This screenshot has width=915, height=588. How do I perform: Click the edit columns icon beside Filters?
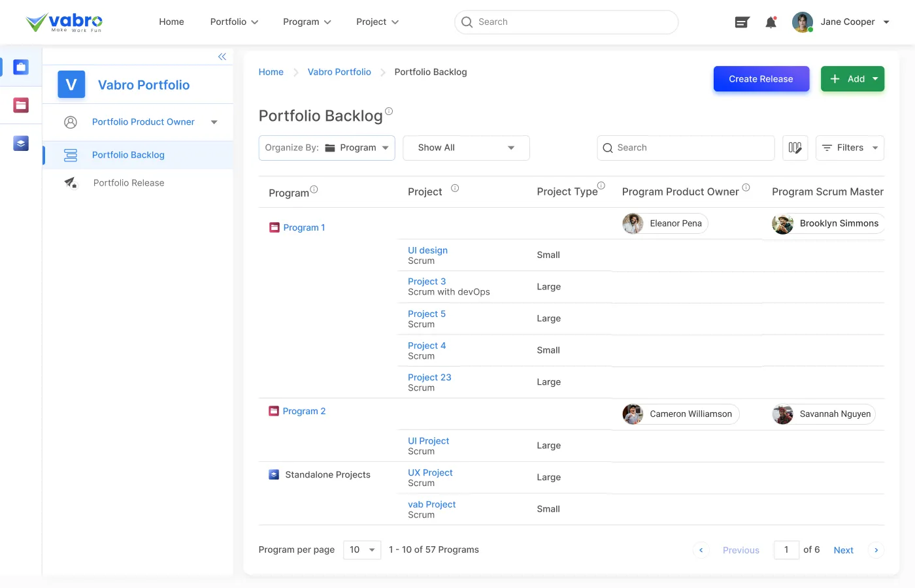795,148
